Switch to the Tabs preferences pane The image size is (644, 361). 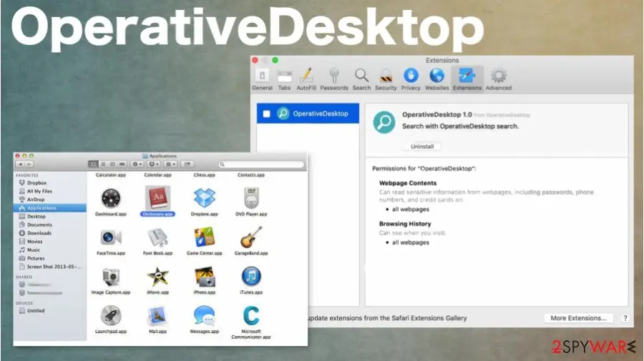(284, 79)
